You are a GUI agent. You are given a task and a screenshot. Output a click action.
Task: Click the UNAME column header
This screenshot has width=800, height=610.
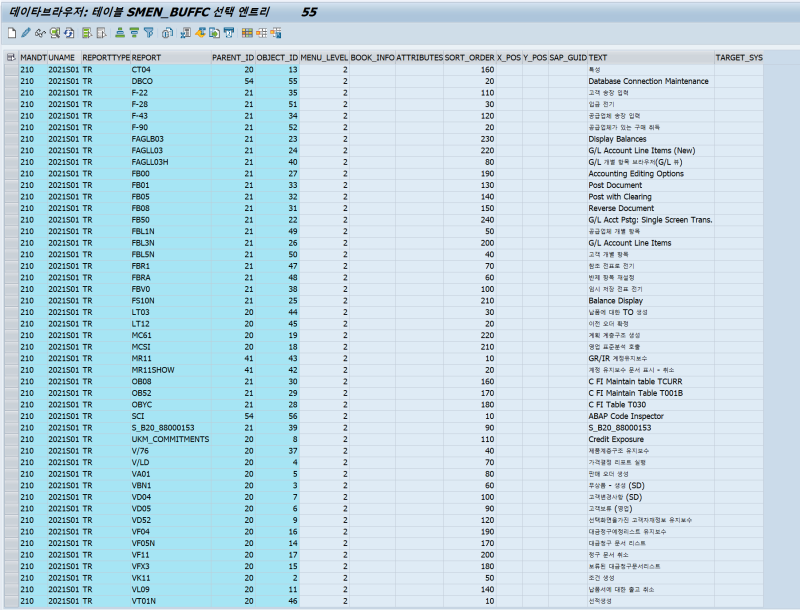[64, 58]
